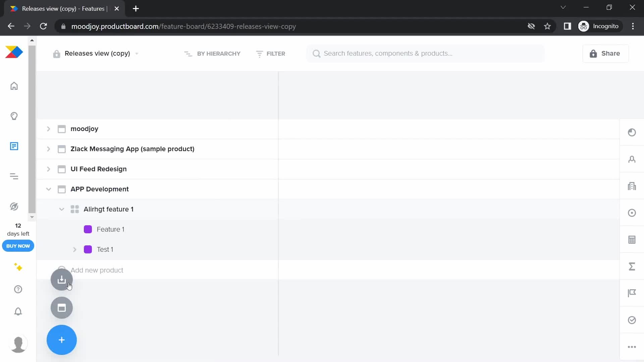This screenshot has height=362, width=644.
Task: Open Roadmaps lines icon in sidebar
Action: (14, 176)
